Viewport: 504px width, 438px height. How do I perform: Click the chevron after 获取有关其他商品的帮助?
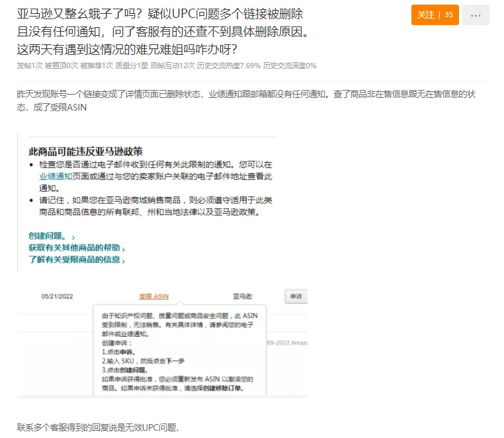(x=124, y=249)
